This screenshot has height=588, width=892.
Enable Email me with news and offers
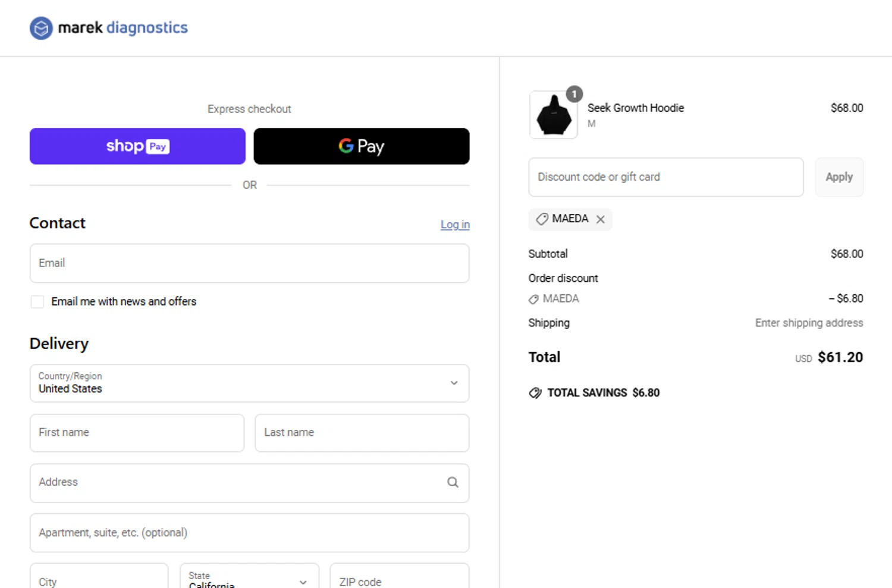pos(37,302)
